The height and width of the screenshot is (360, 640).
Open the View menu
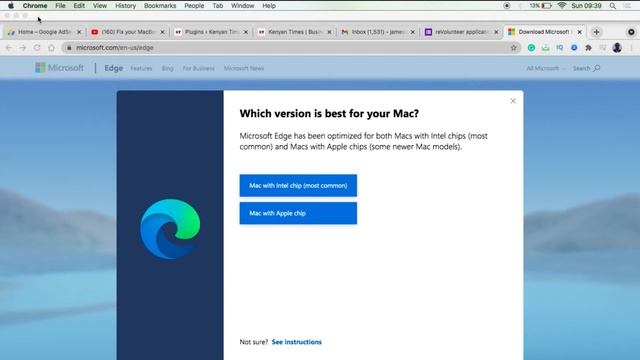[100, 6]
